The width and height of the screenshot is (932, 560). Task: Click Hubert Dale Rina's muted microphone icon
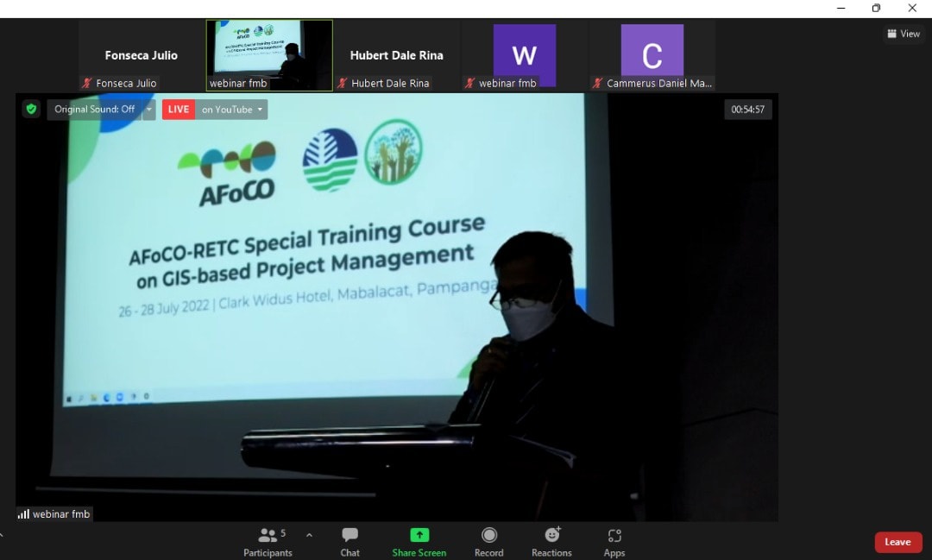pyautogui.click(x=343, y=83)
